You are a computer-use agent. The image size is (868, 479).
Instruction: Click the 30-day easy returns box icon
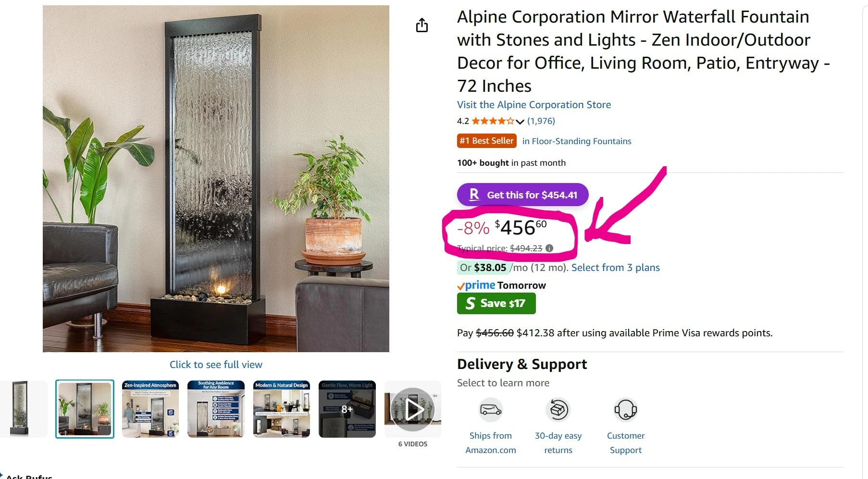[558, 410]
